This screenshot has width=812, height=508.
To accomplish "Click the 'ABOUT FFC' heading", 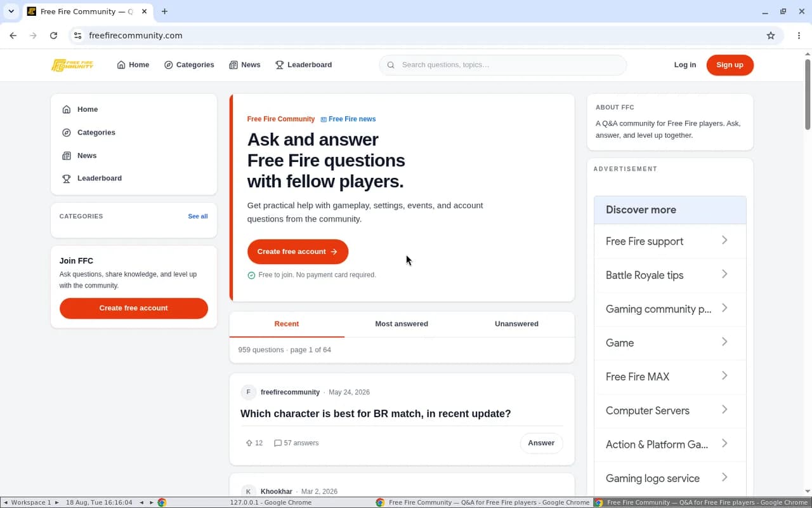I will point(615,107).
